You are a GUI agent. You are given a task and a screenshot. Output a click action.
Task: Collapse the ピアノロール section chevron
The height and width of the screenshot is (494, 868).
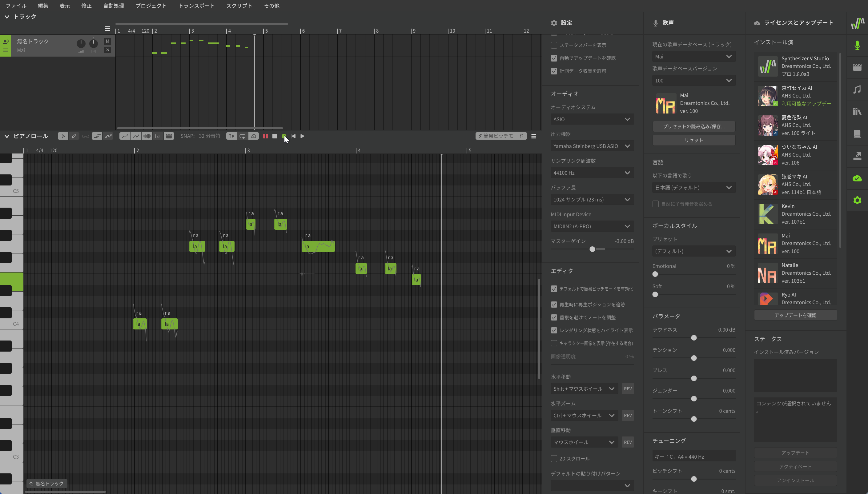pyautogui.click(x=7, y=136)
